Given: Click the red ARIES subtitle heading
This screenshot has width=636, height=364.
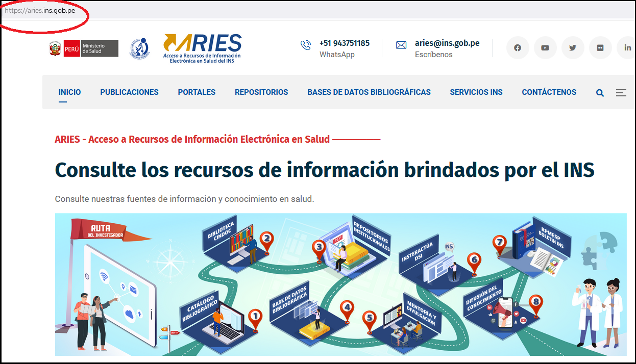Looking at the screenshot, I should 192,139.
